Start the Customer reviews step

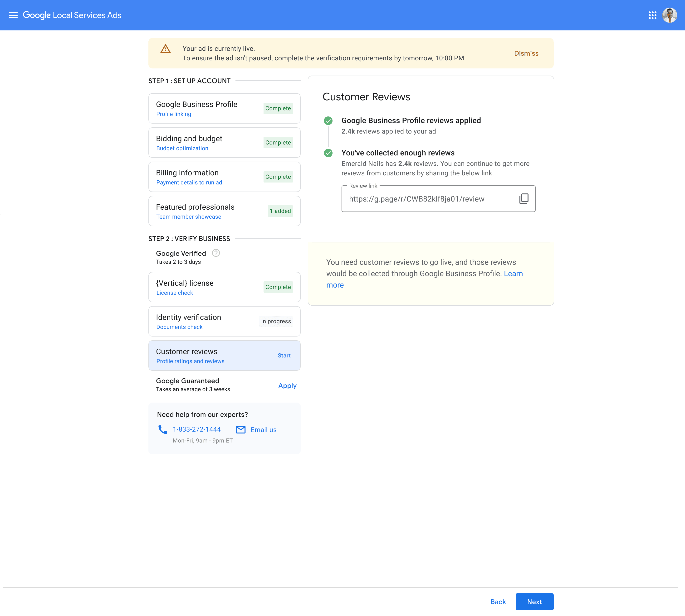click(284, 355)
